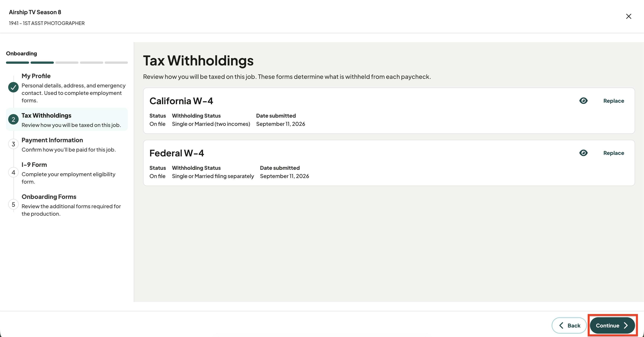Viewport: 644px width, 337px height.
Task: Click the step 5 number circle
Action: [13, 204]
